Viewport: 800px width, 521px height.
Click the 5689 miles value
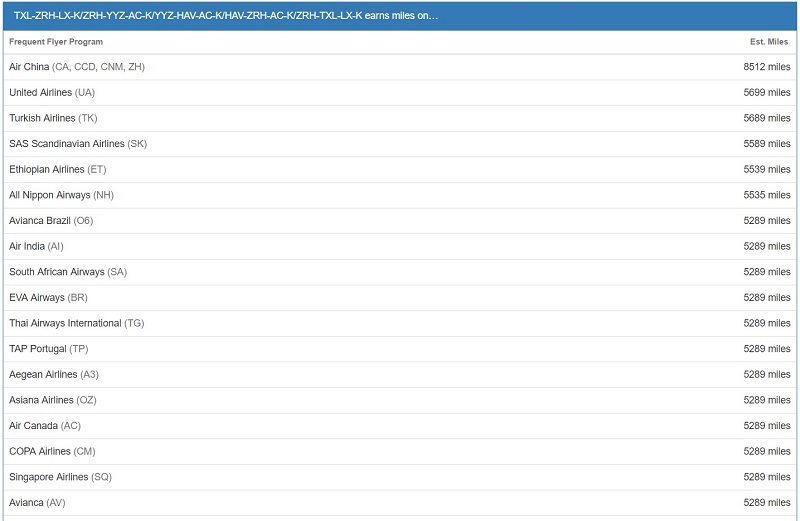point(767,118)
